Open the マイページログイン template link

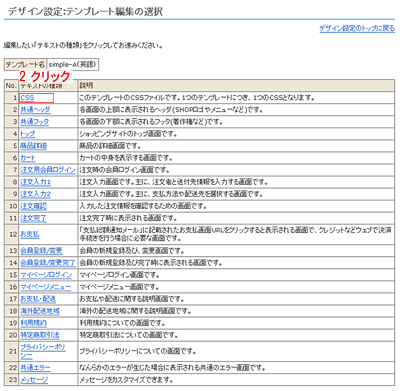pos(46,275)
